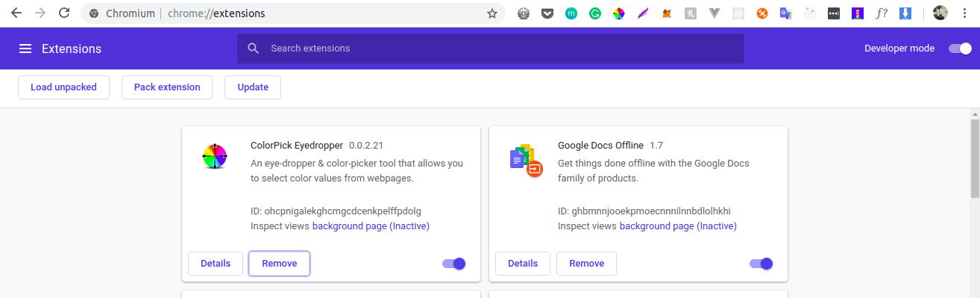Click the Pocket extension icon
The image size is (980, 298).
pos(547,13)
